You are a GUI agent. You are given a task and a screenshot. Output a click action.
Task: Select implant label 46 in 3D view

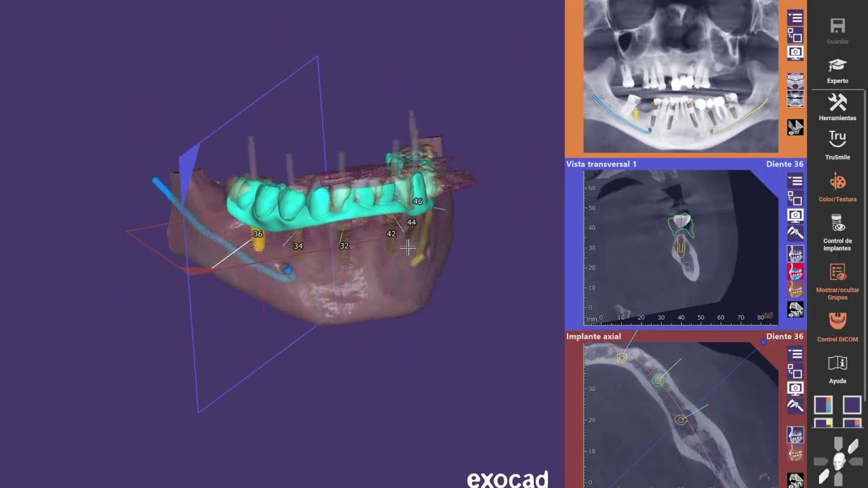click(418, 201)
